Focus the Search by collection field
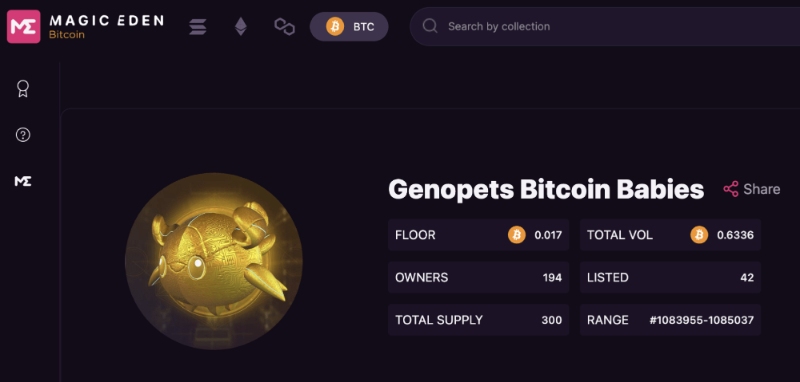This screenshot has width=800, height=382. pyautogui.click(x=605, y=27)
